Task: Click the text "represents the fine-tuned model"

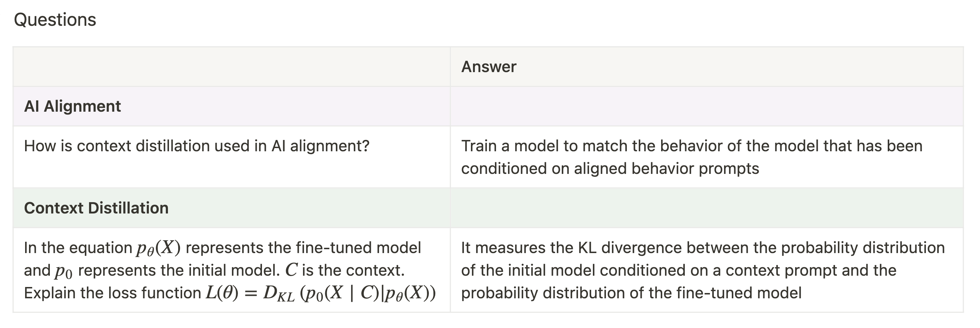Action: point(303,248)
